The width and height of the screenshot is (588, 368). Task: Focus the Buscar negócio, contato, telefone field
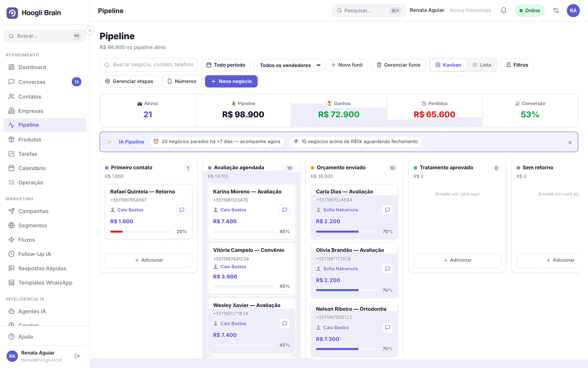148,65
